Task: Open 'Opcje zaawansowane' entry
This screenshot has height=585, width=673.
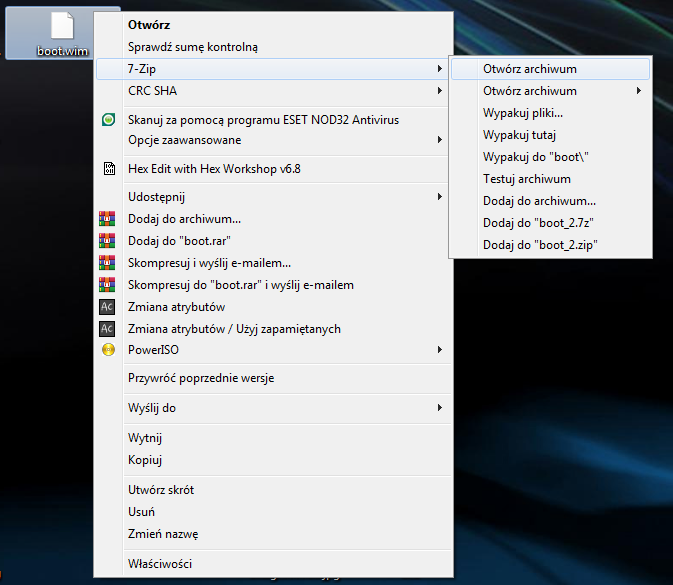Action: (274, 140)
